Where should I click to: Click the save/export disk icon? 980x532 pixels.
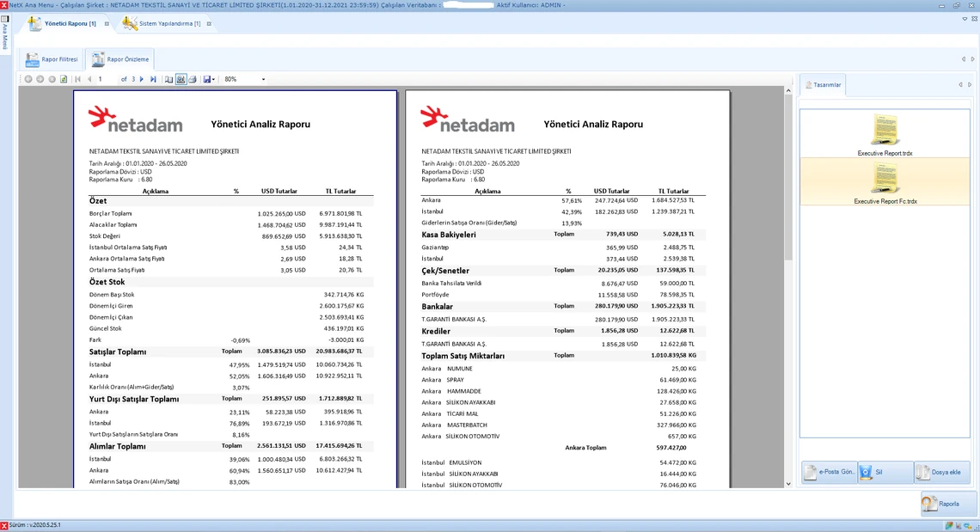[x=206, y=79]
